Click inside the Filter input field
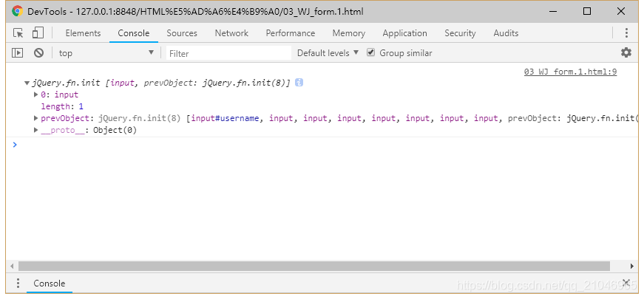 (x=228, y=53)
